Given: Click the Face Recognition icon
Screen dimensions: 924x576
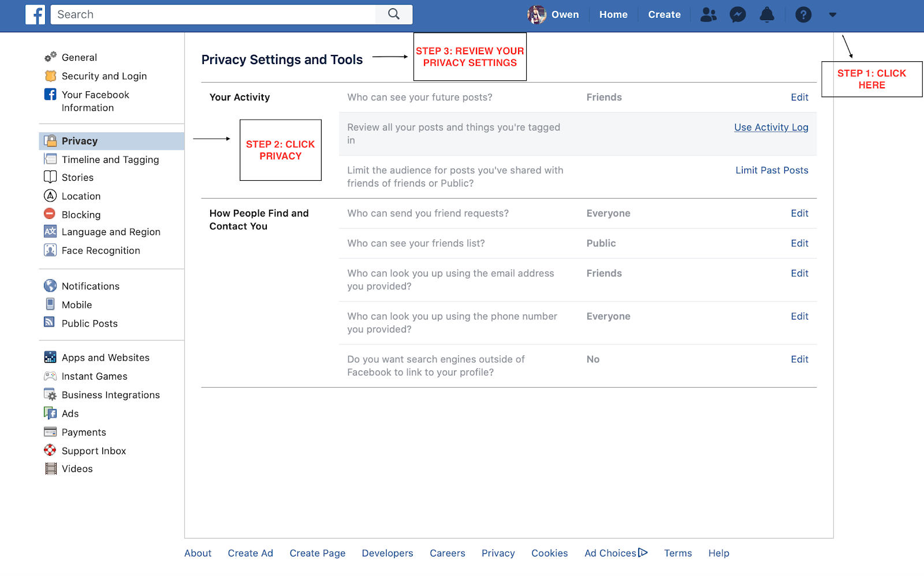Looking at the screenshot, I should click(50, 250).
